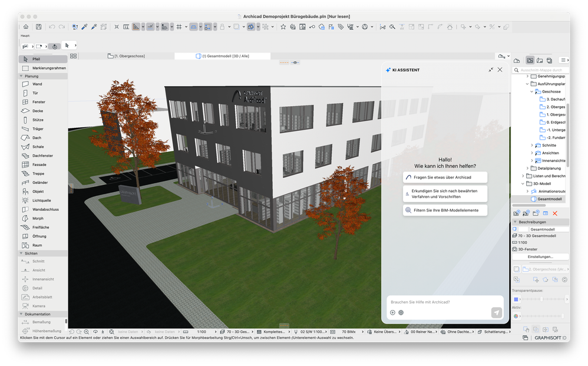Viewport: 588px width, 366px height.
Task: Collapse the Sichten section in toolbox
Action: point(21,253)
